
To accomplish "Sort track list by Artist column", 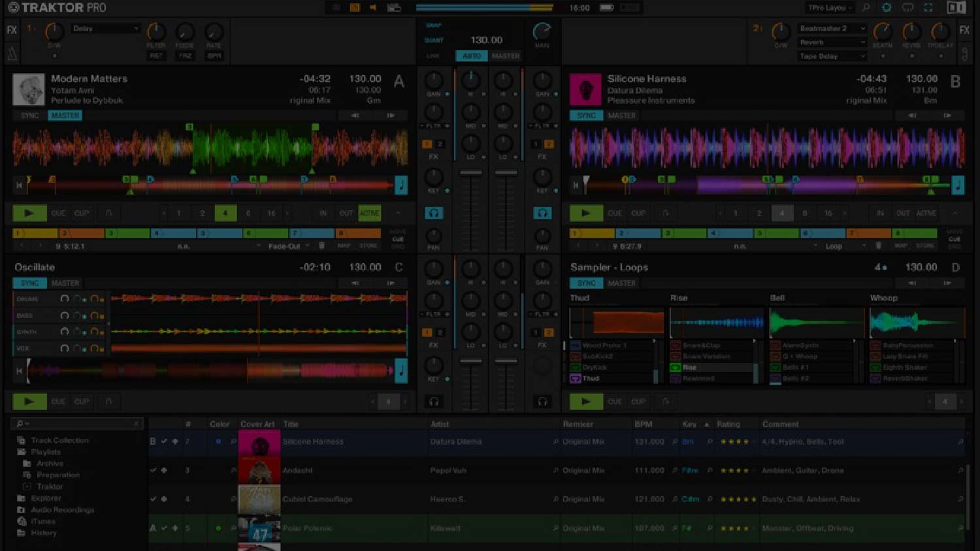I will pos(440,424).
